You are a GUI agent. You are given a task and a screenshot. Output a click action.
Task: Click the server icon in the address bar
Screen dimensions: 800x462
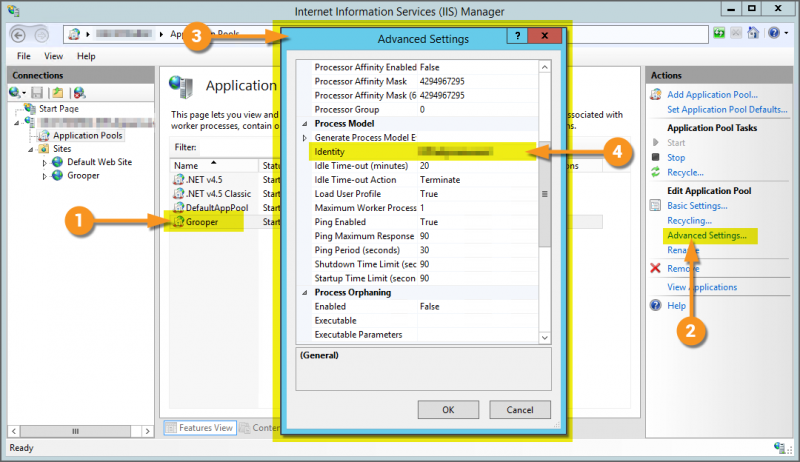pos(74,34)
